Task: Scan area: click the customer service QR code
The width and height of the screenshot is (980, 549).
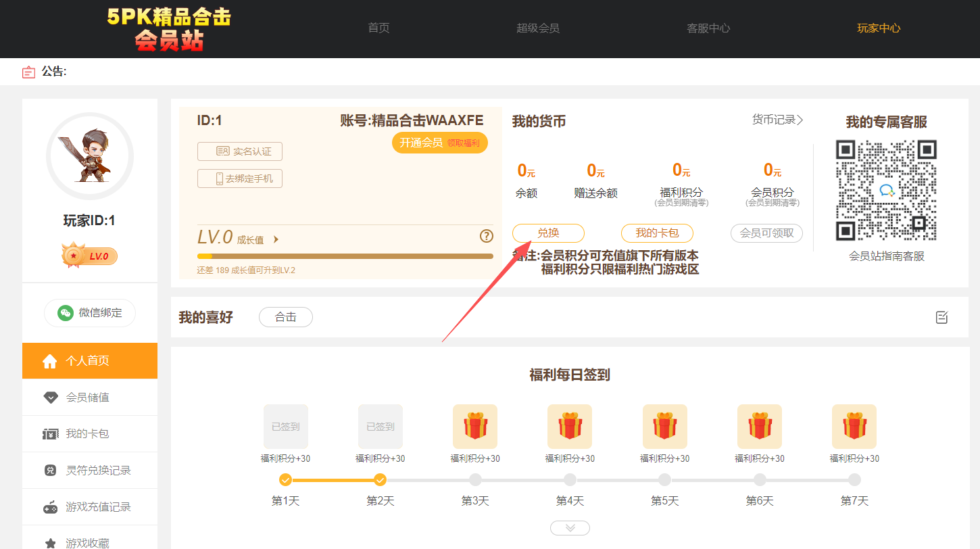Action: 886,190
